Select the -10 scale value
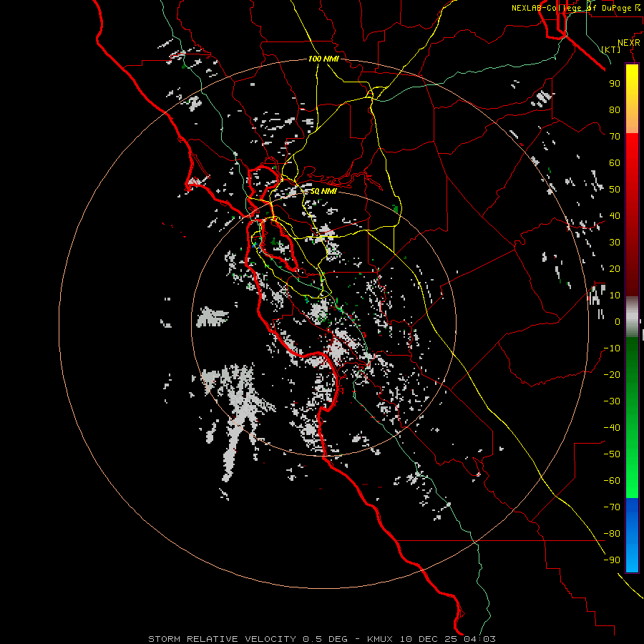 tap(612, 348)
